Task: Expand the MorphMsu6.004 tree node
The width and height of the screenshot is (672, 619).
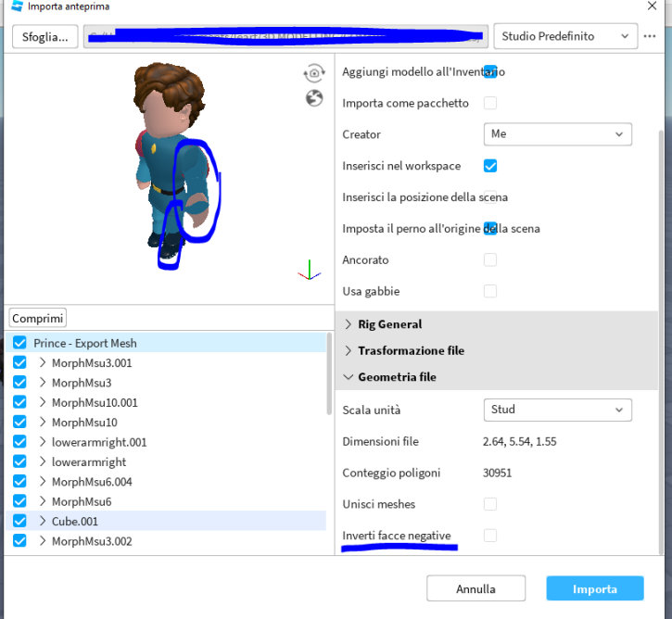Action: click(x=43, y=482)
